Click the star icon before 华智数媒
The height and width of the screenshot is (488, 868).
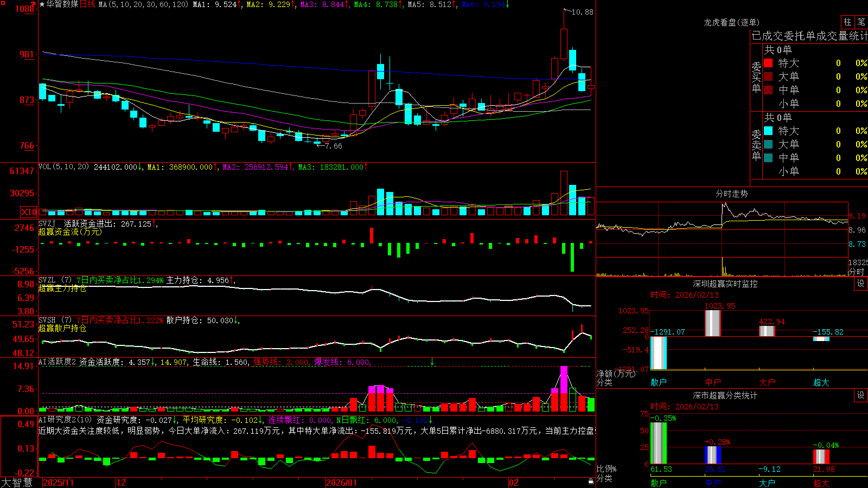(x=42, y=4)
